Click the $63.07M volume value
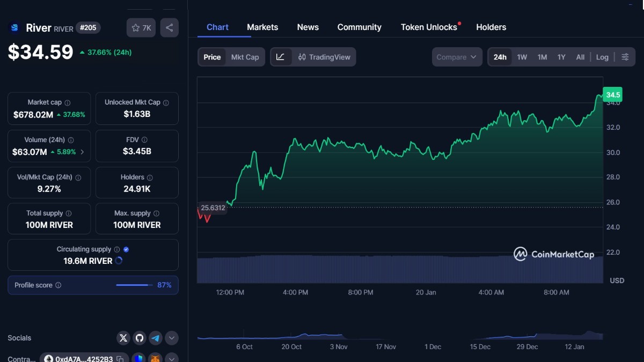This screenshot has height=362, width=644. (30, 152)
